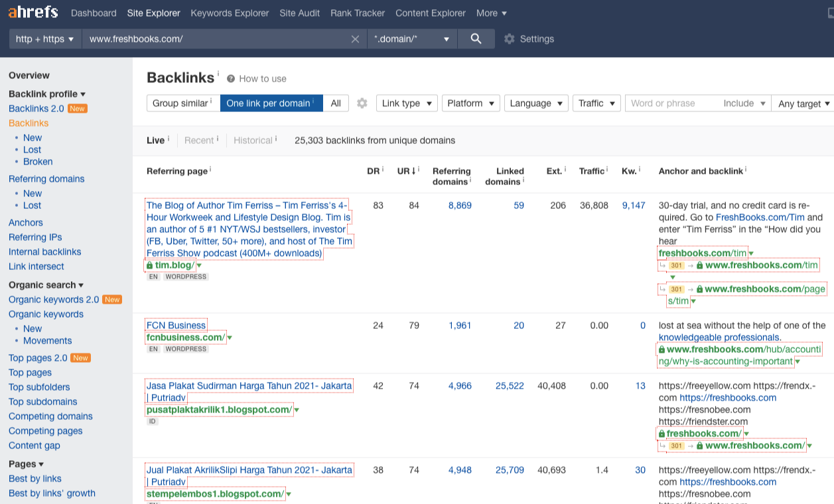Open Dashboard in top navigation
Image resolution: width=834 pixels, height=504 pixels.
pos(94,13)
